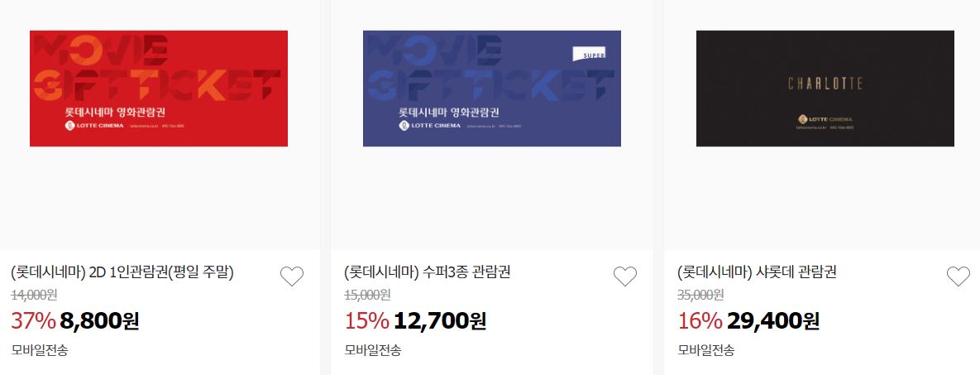Click the 12,700원 sale price
Image resolution: width=980 pixels, height=375 pixels.
[x=440, y=320]
